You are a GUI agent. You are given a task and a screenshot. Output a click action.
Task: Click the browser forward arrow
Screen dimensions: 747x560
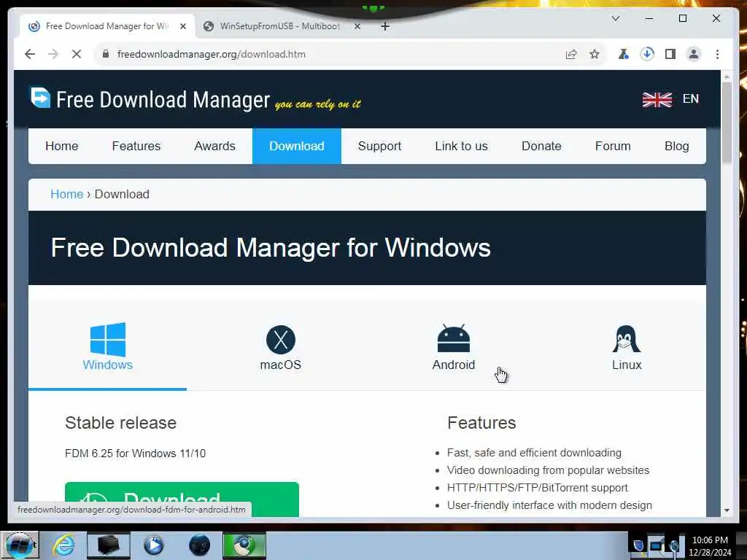click(x=53, y=54)
